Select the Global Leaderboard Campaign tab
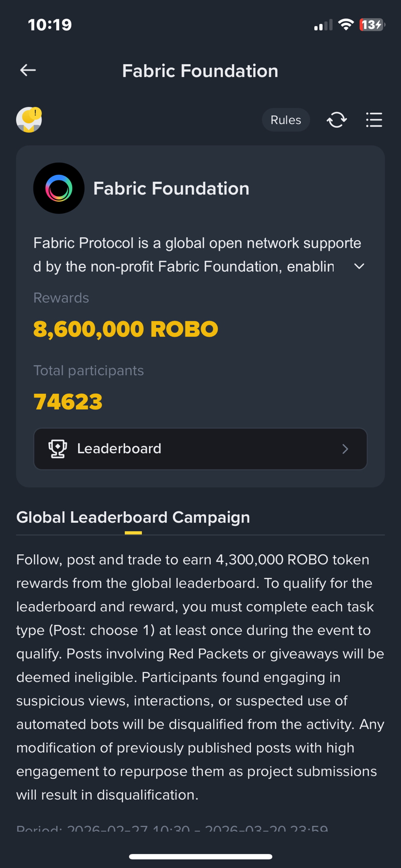 pyautogui.click(x=133, y=518)
